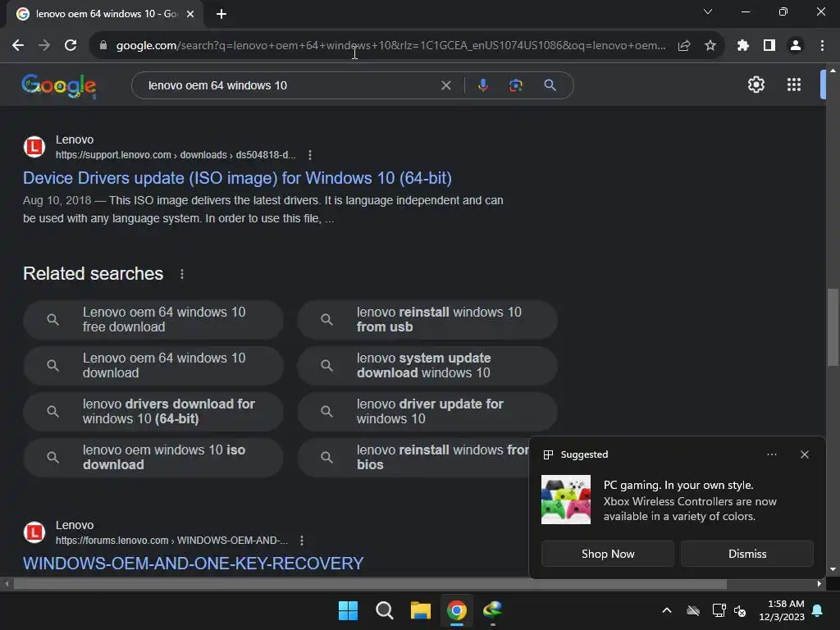840x630 pixels.
Task: Open Chrome profile avatar
Action: click(x=796, y=46)
